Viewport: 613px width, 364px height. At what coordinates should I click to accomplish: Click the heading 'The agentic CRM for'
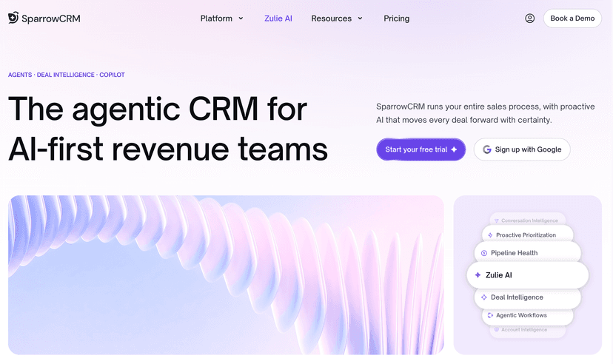158,109
